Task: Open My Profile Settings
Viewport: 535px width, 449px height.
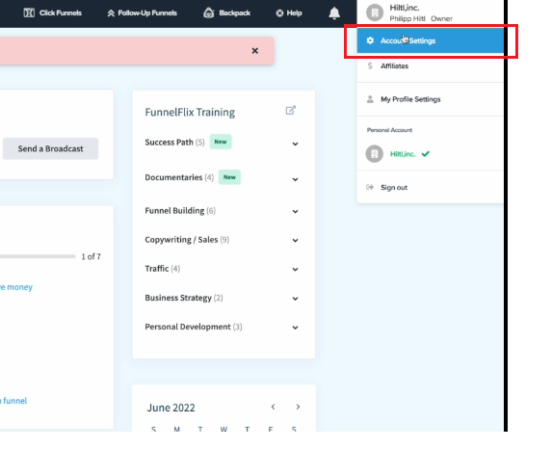Action: coord(430,99)
